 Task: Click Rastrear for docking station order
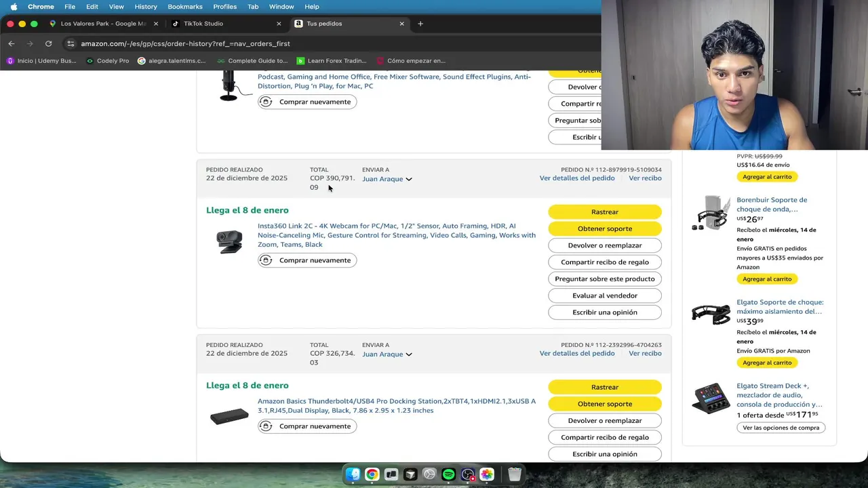[x=605, y=387]
